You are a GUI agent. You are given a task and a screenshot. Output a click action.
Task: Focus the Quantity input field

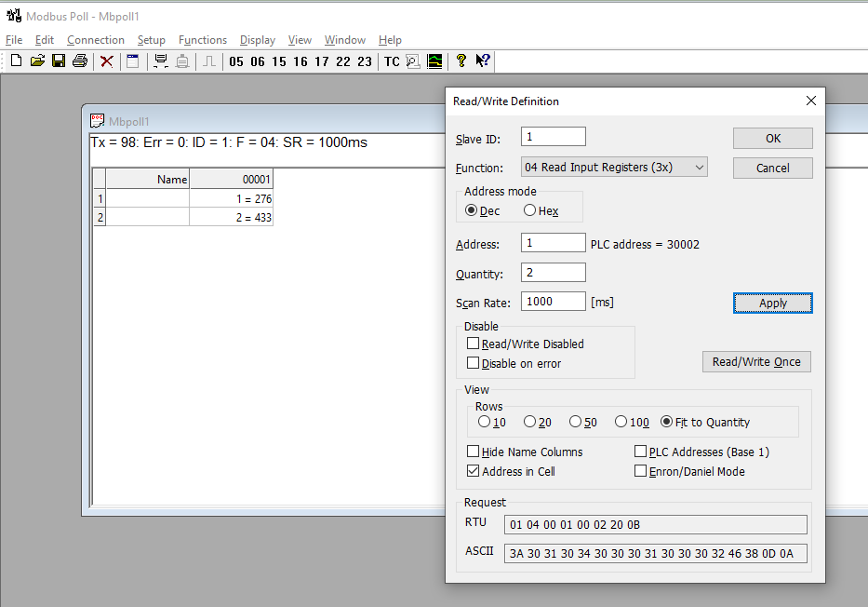[x=553, y=273]
